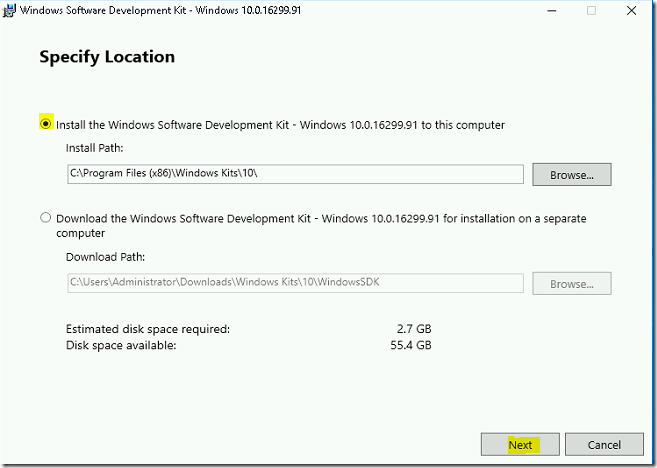This screenshot has height=468, width=657.
Task: Select the Install to this computer option
Action: point(45,124)
